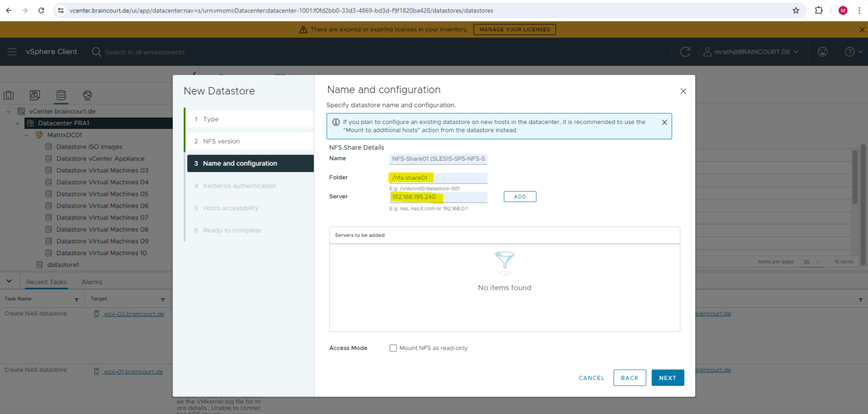The image size is (868, 414).
Task: Click the MANAGE YOUR LICENSES button
Action: (x=514, y=29)
